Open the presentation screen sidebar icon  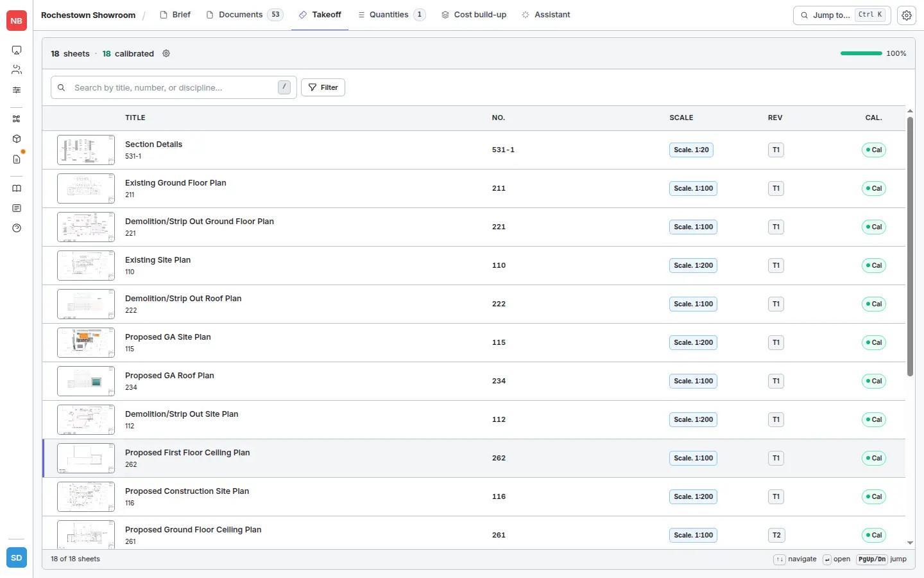click(17, 50)
